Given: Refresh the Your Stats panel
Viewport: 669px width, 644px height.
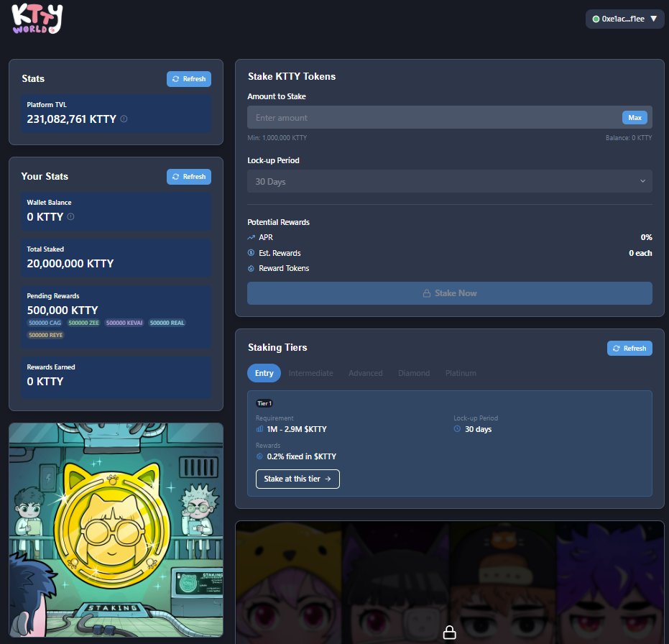Looking at the screenshot, I should [x=188, y=177].
